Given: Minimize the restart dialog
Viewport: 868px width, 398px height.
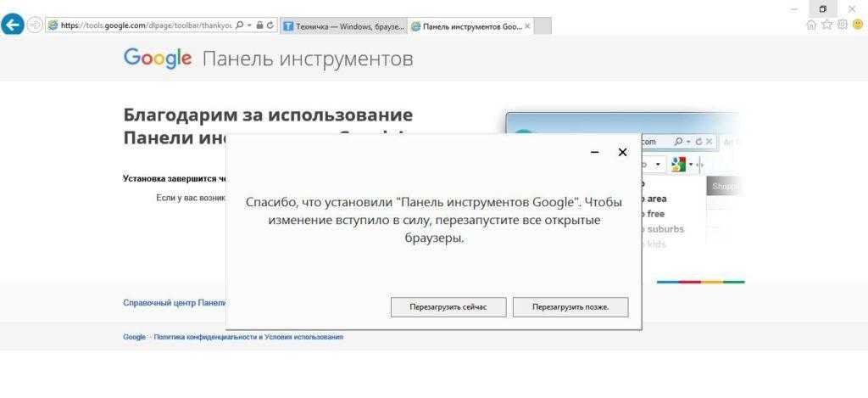Looking at the screenshot, I should tap(594, 152).
